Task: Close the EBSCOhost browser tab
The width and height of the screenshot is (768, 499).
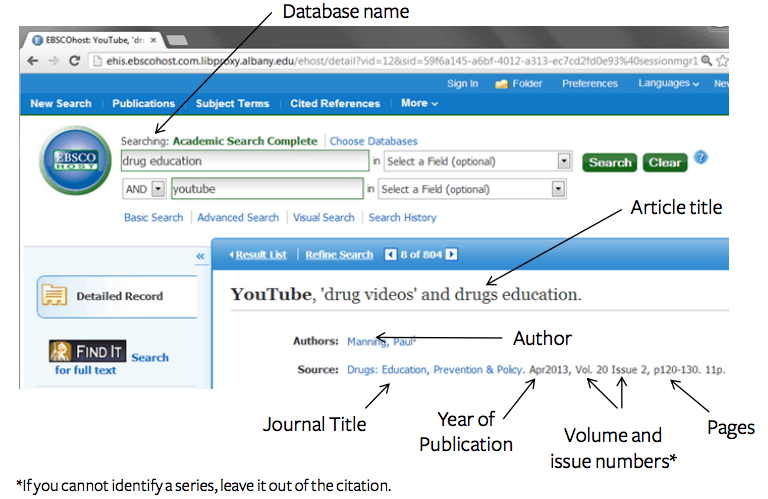Action: point(153,40)
